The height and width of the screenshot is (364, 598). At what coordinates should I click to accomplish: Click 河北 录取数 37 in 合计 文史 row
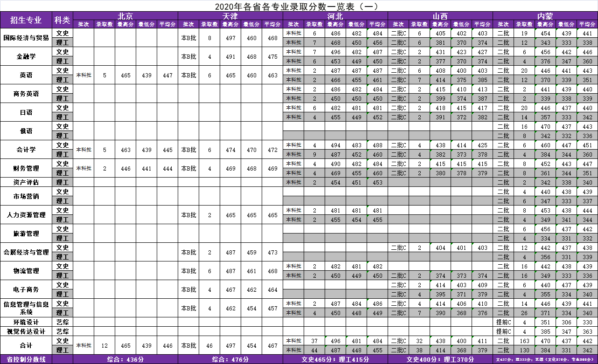(314, 341)
